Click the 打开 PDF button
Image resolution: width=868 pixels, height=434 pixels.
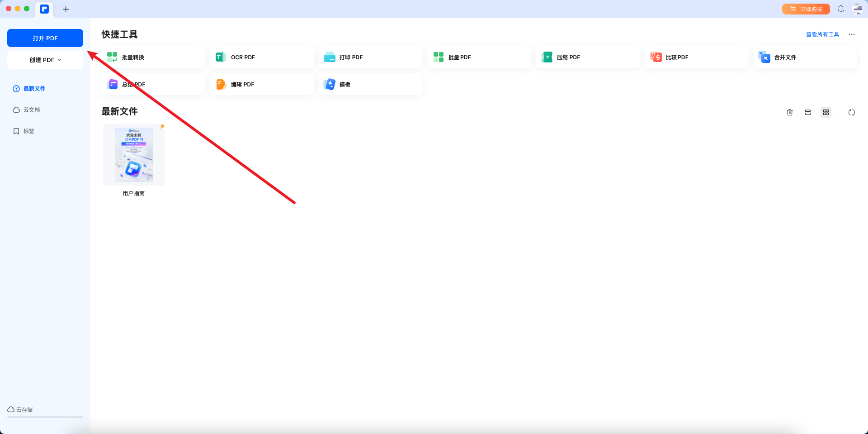point(45,38)
